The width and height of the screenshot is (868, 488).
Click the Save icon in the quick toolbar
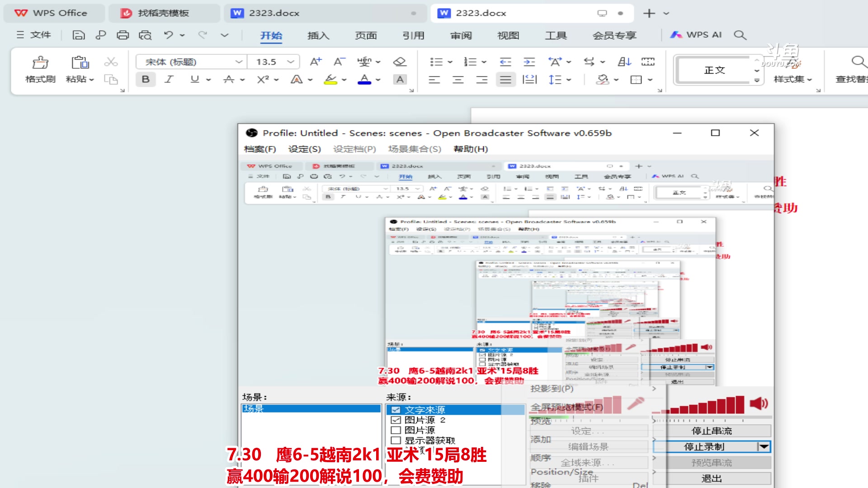click(x=79, y=35)
